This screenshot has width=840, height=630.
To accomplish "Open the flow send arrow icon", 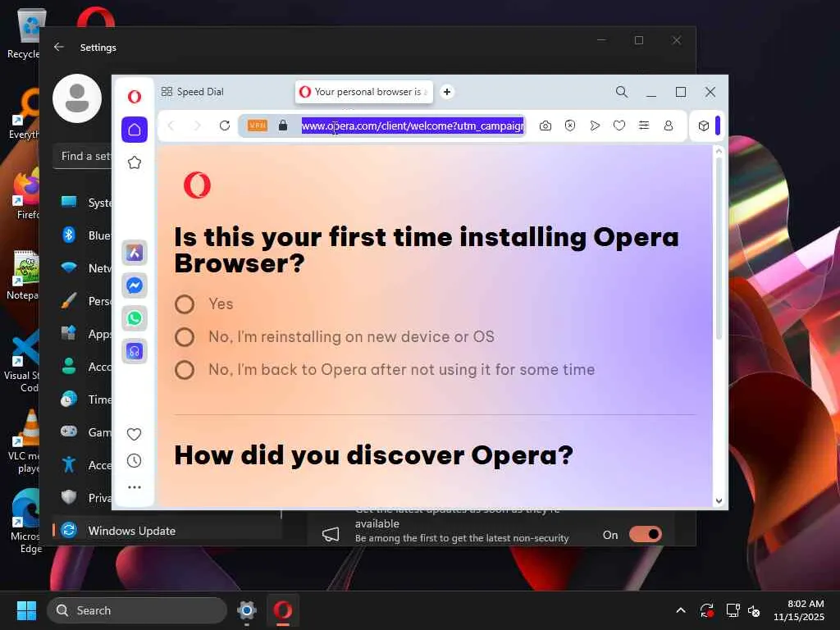I will [x=595, y=126].
